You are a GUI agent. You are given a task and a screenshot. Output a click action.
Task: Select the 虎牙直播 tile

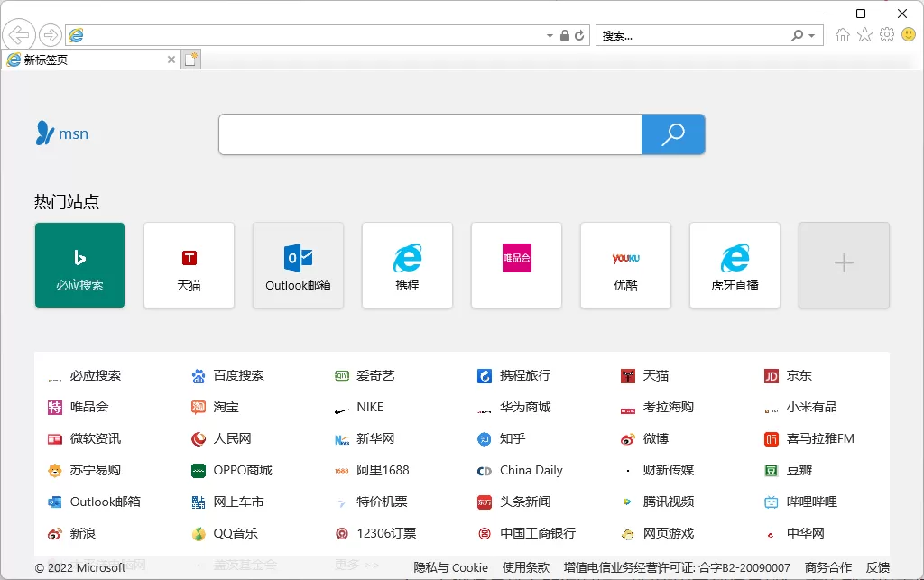[x=735, y=264]
